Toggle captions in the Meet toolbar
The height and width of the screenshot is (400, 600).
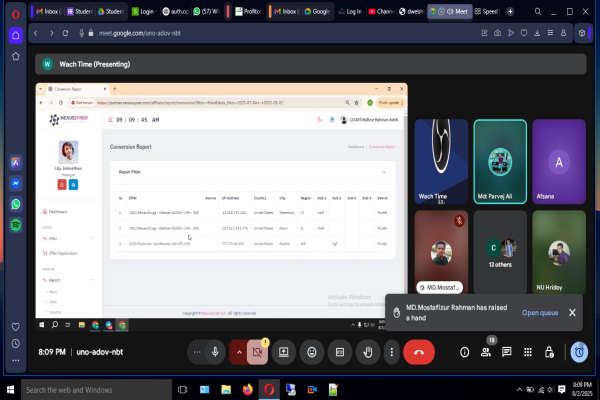click(x=339, y=352)
